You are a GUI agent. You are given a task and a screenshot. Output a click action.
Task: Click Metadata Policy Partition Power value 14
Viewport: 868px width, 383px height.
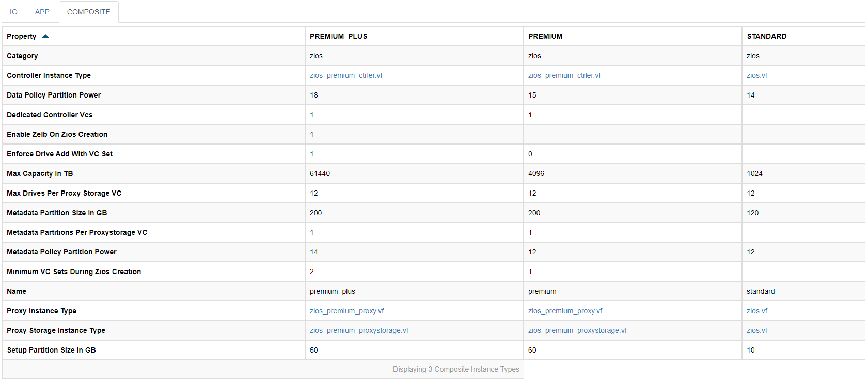tap(314, 252)
